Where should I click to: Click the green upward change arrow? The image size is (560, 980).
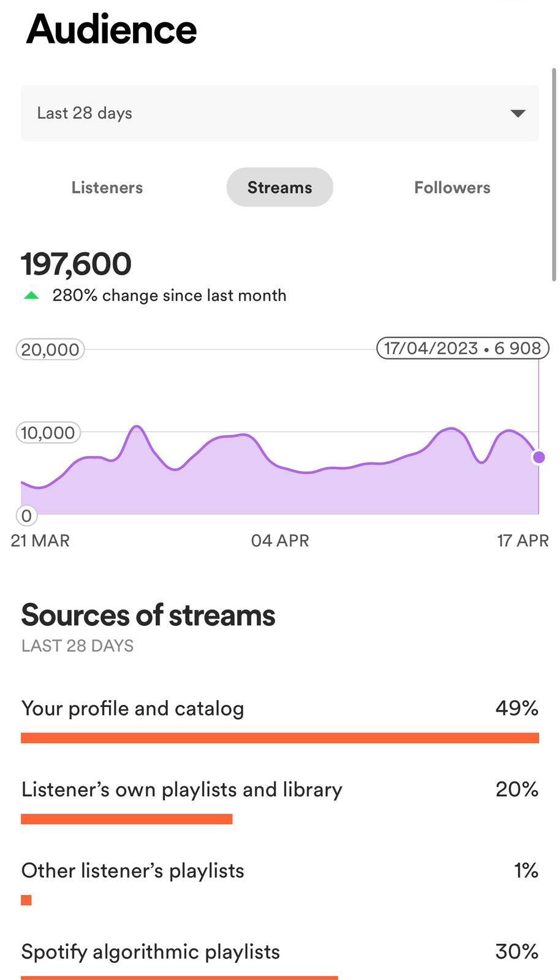coord(31,296)
